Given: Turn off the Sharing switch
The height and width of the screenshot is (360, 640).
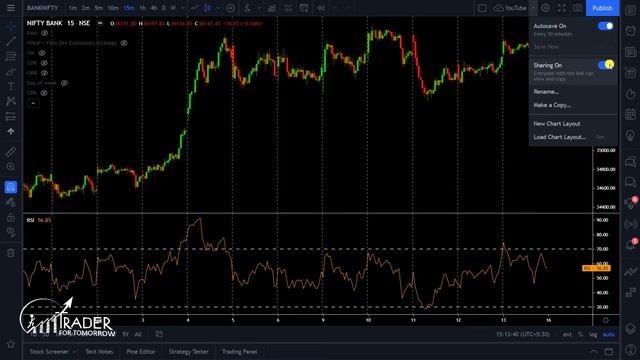Looking at the screenshot, I should 605,65.
